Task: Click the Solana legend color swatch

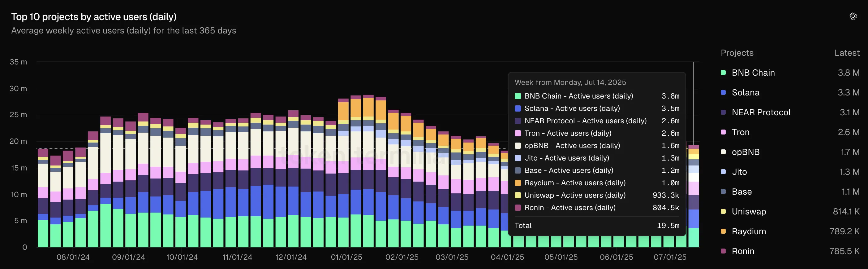Action: [723, 92]
